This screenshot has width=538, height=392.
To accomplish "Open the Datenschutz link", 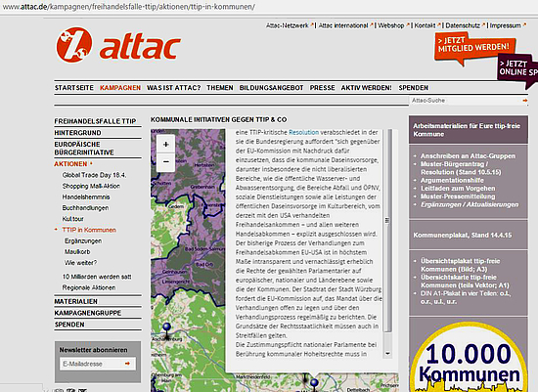I will pyautogui.click(x=465, y=25).
